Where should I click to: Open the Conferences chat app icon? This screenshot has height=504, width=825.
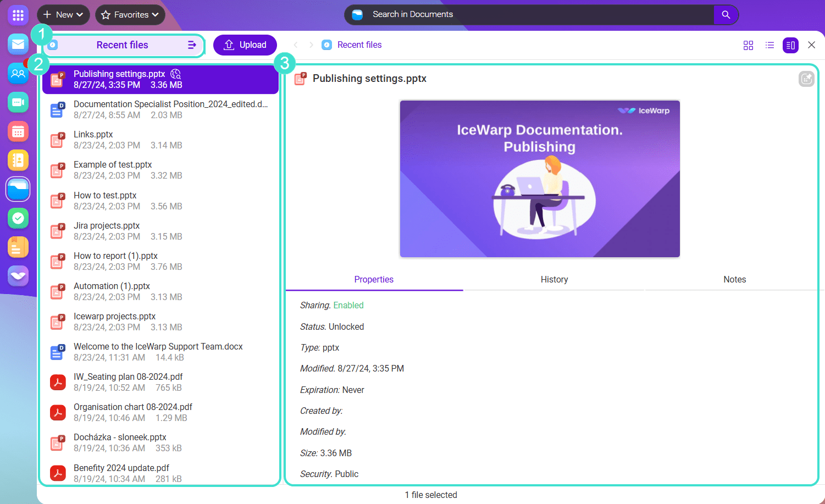(18, 102)
